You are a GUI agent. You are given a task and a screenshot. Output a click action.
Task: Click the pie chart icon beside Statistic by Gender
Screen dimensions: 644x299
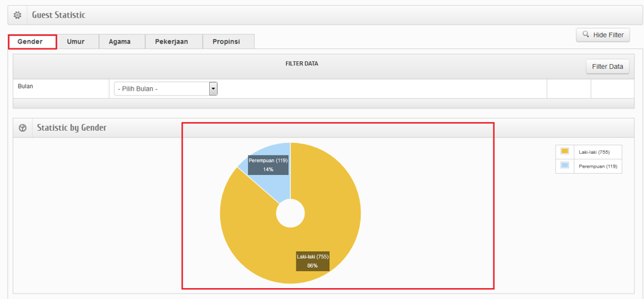pyautogui.click(x=22, y=127)
